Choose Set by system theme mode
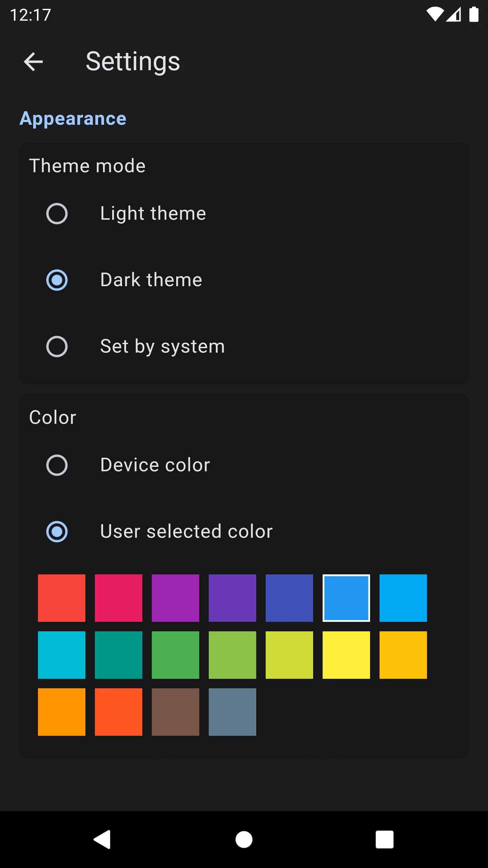488x868 pixels. pos(57,347)
